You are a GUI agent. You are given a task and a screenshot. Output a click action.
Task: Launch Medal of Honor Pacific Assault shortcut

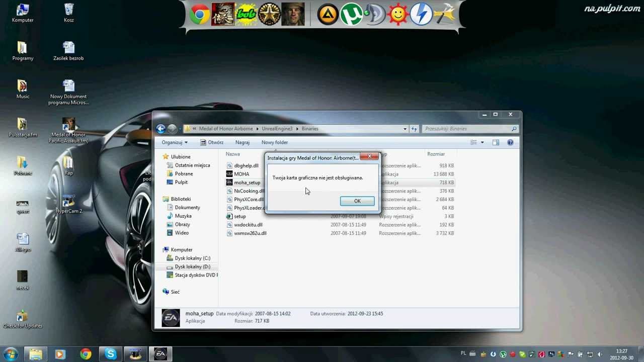(68, 131)
